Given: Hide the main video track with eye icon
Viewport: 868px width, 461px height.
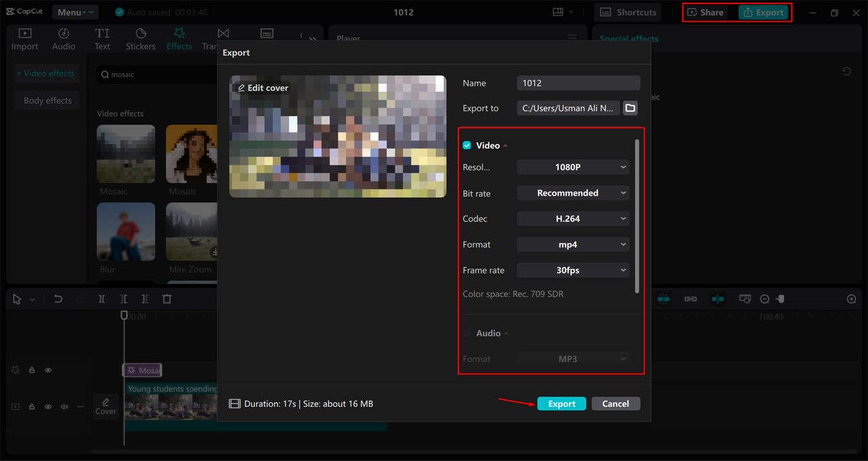Looking at the screenshot, I should pos(48,407).
